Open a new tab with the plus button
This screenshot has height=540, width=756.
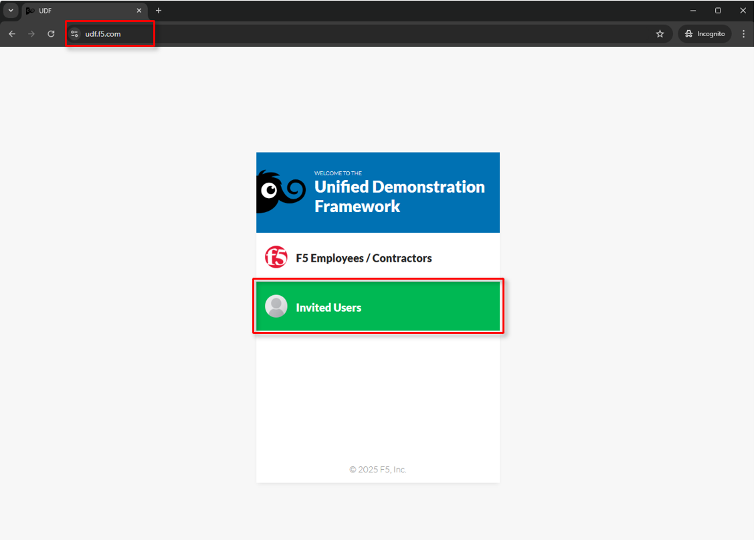159,11
